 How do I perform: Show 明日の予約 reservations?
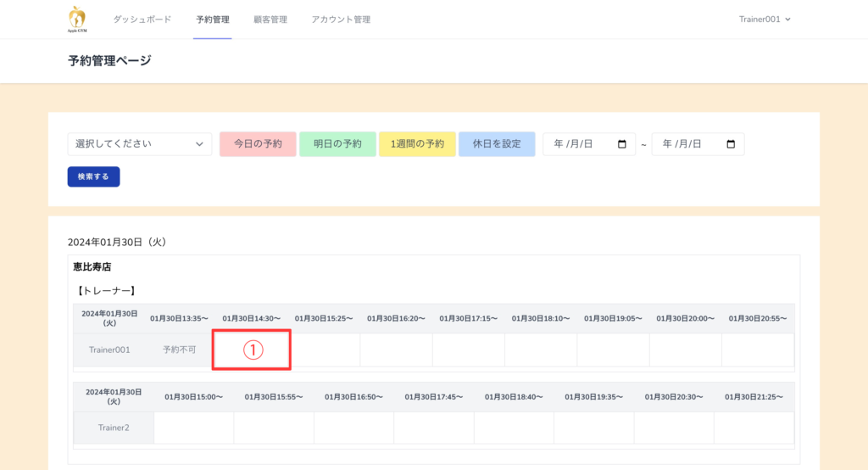coord(337,144)
